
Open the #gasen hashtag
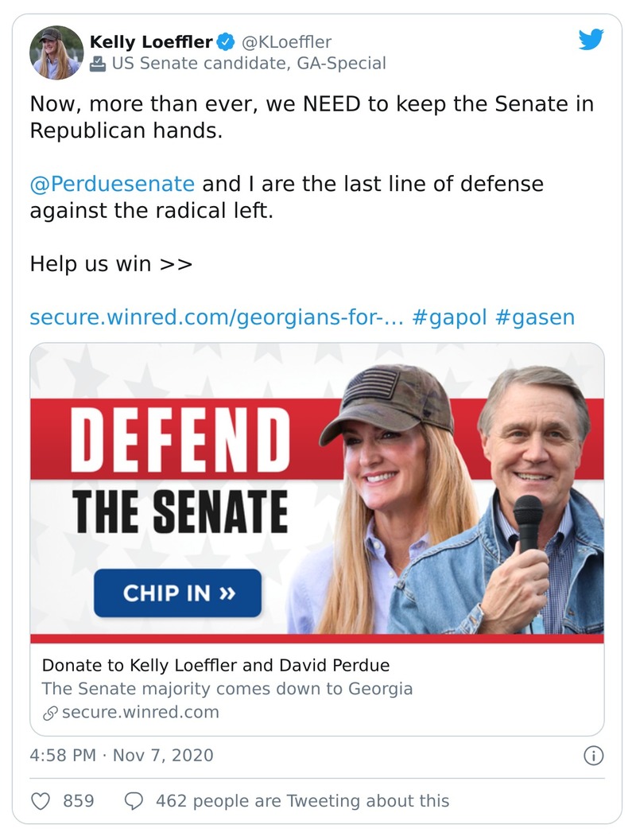coord(534,317)
